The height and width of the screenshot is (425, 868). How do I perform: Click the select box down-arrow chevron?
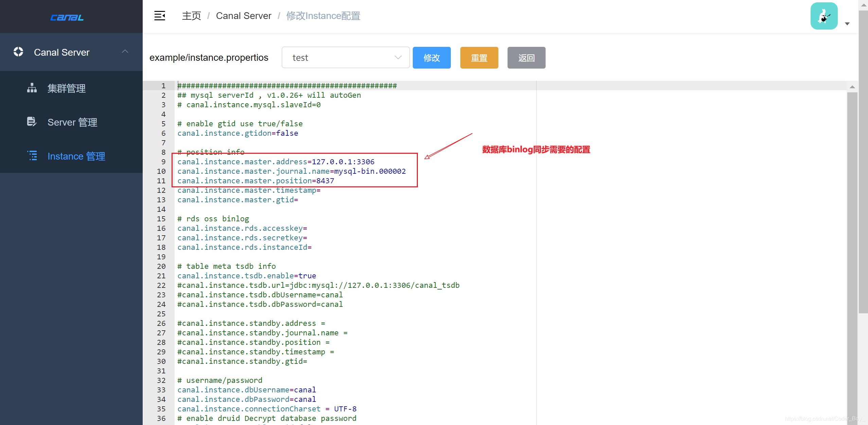[398, 58]
